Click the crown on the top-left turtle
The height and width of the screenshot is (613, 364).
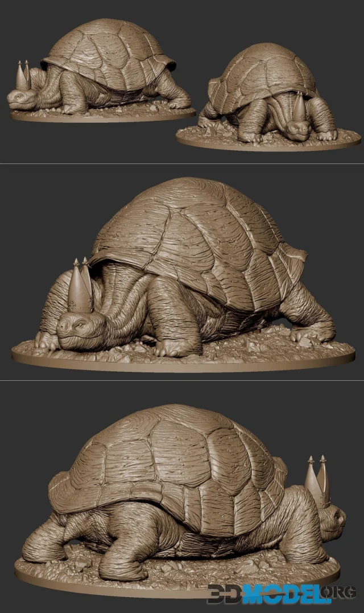pyautogui.click(x=23, y=76)
